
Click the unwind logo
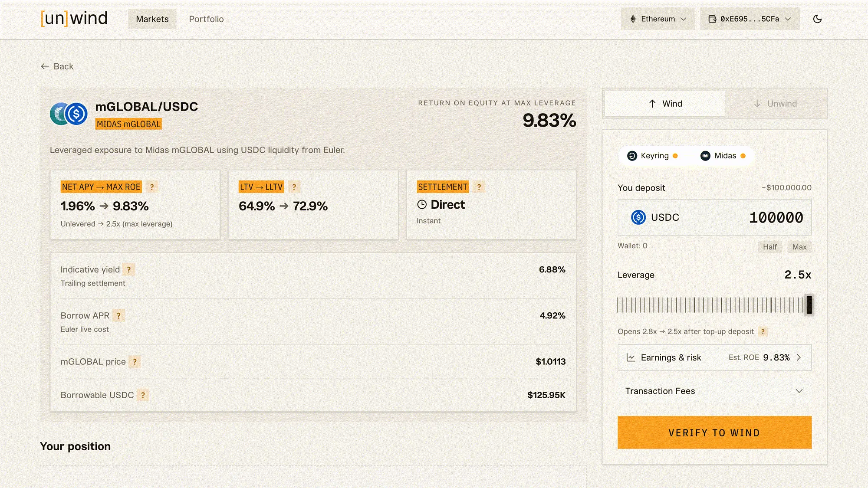pos(74,18)
